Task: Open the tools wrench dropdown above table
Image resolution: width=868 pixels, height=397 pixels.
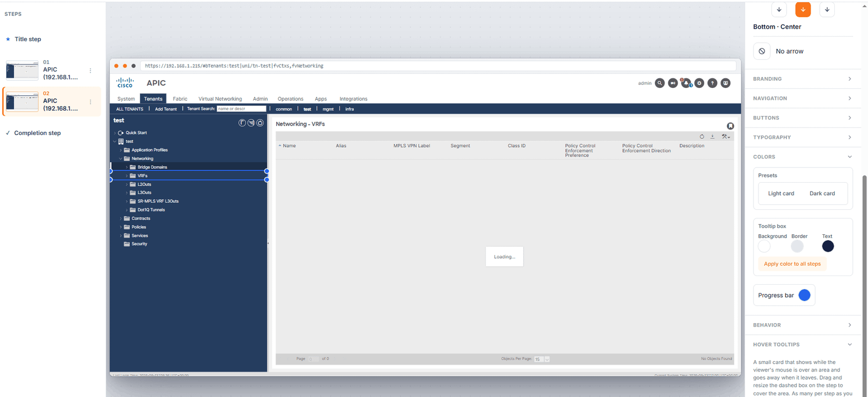Action: (x=726, y=137)
